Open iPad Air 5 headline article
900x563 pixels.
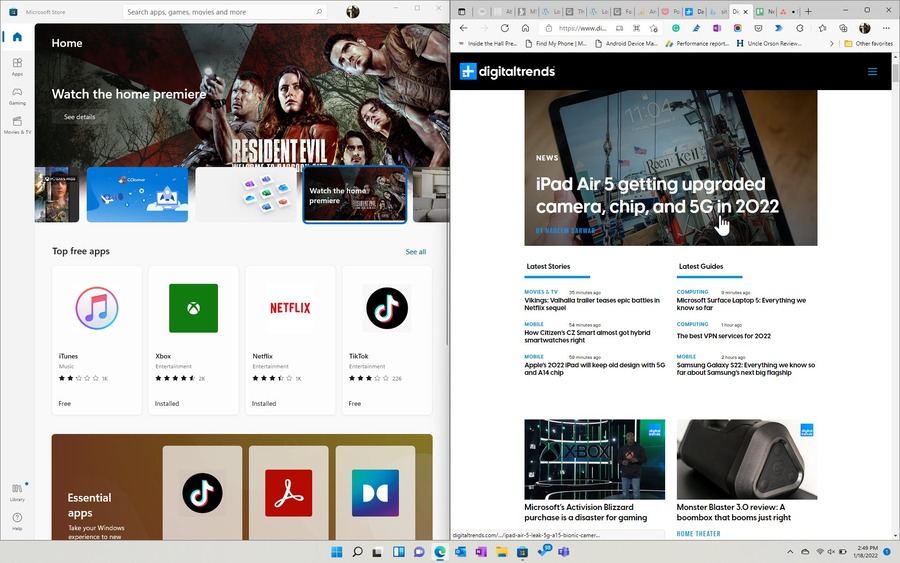(657, 195)
